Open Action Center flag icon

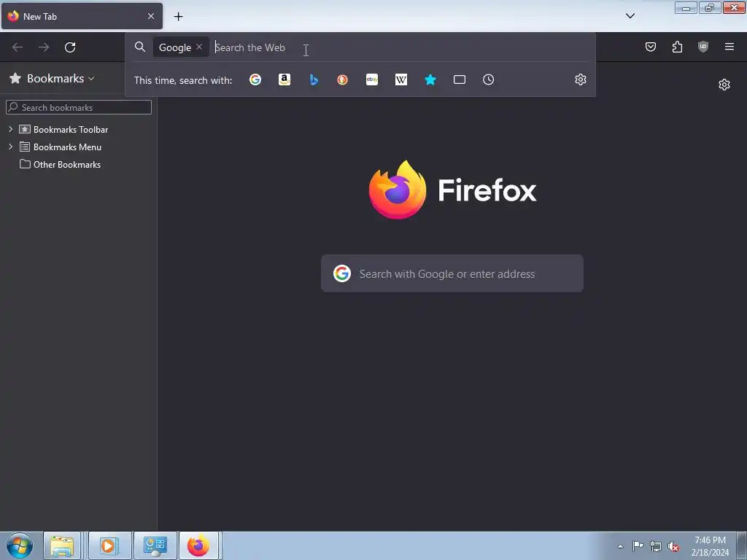(638, 546)
